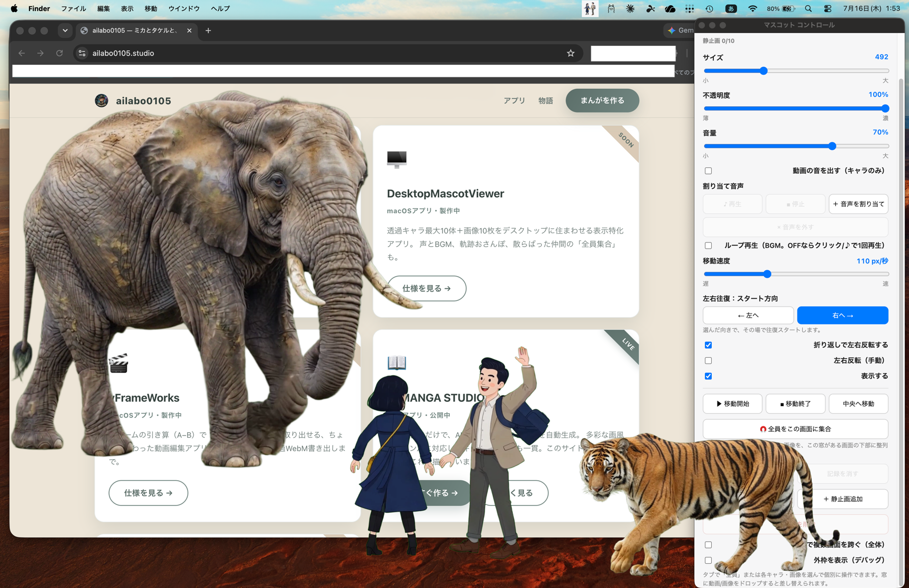Image resolution: width=909 pixels, height=588 pixels.
Task: Click まんがを作る button
Action: coord(602,100)
